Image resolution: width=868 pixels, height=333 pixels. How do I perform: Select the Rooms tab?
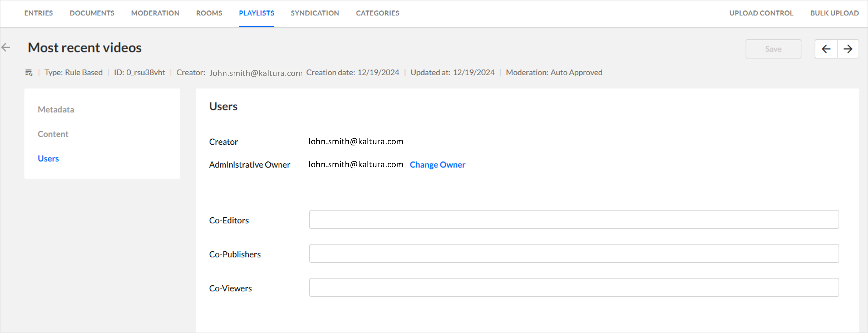209,13
